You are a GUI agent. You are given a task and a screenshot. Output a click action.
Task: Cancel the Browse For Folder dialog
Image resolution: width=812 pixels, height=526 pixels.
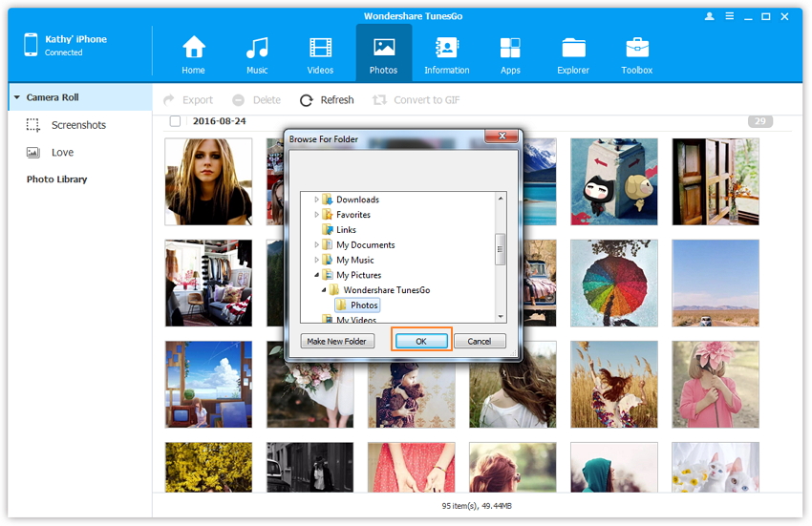tap(479, 341)
